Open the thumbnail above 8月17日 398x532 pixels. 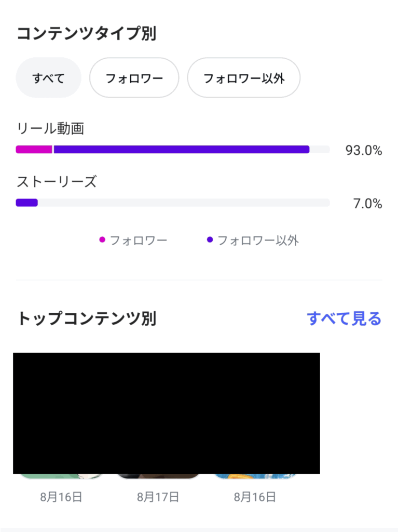[x=158, y=475]
